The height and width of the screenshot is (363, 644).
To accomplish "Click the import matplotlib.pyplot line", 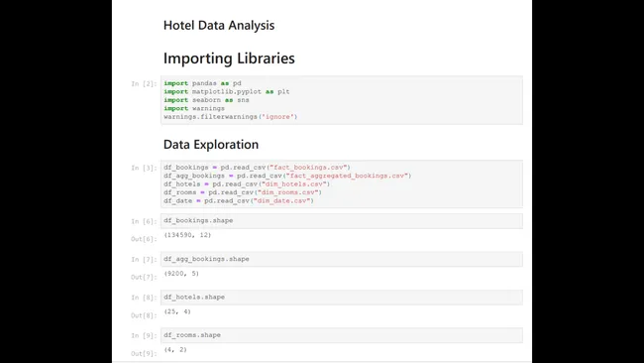I will pyautogui.click(x=227, y=91).
